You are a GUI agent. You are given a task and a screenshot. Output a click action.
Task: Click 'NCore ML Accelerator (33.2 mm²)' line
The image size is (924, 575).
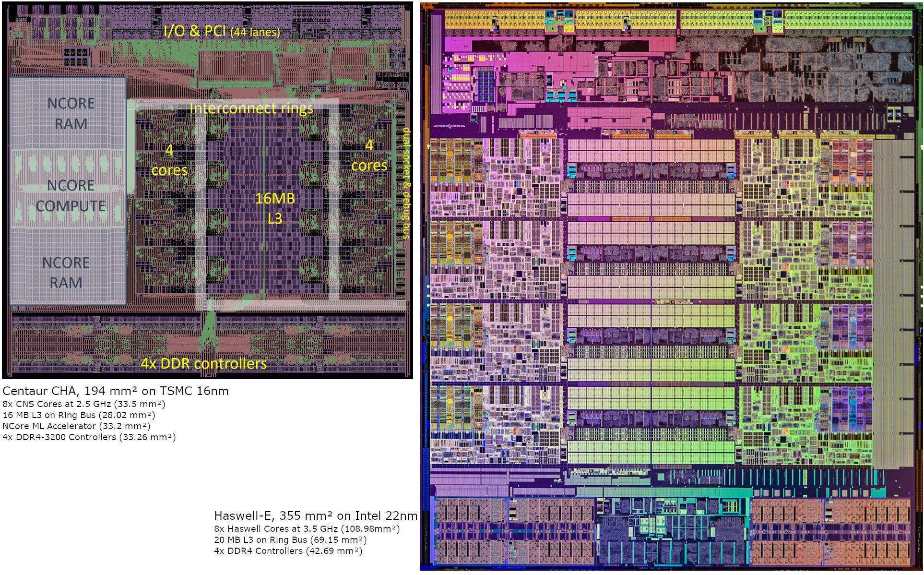[76, 426]
